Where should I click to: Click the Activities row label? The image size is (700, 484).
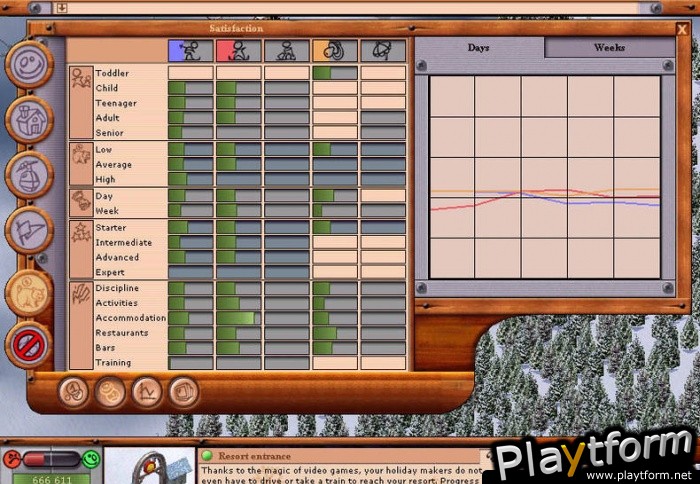click(x=117, y=303)
